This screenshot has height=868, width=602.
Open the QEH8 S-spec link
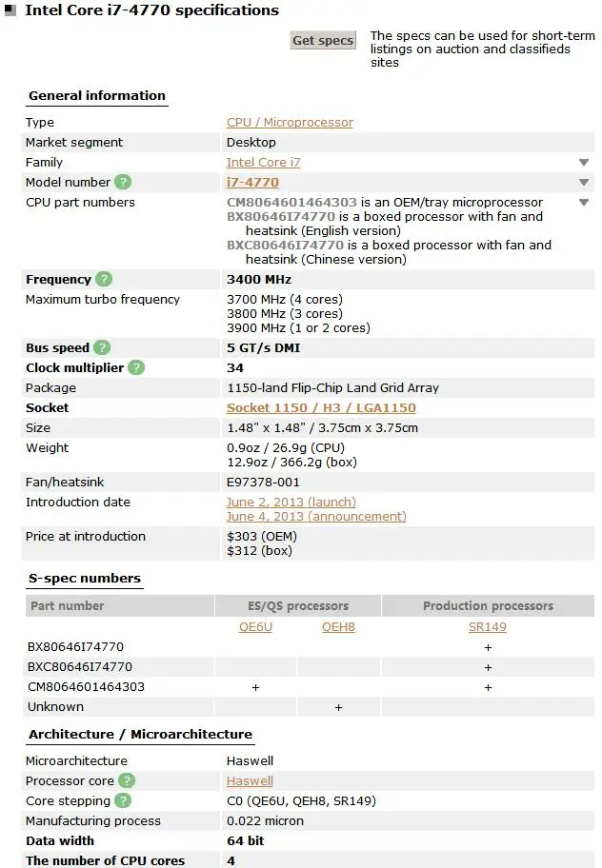pos(338,627)
